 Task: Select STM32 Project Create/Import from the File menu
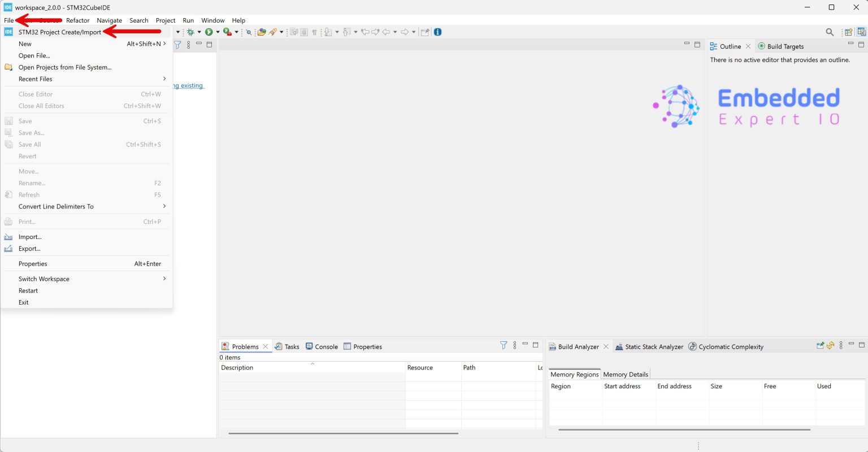pos(59,32)
